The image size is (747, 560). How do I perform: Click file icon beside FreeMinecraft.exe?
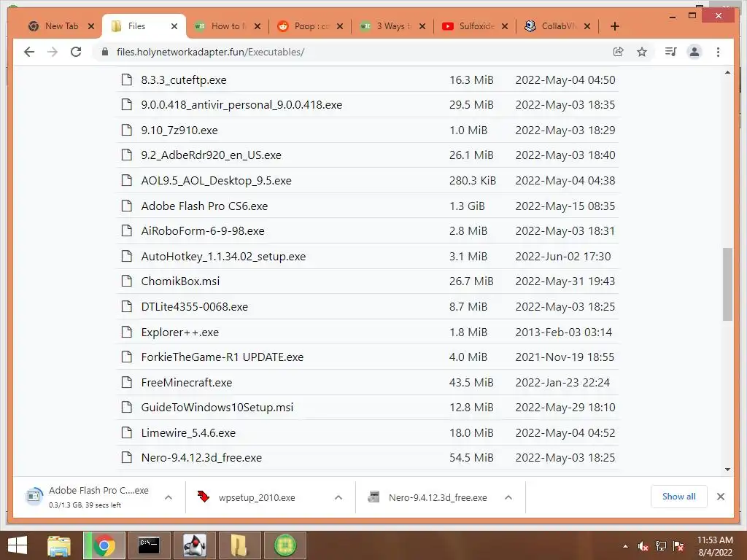point(127,382)
